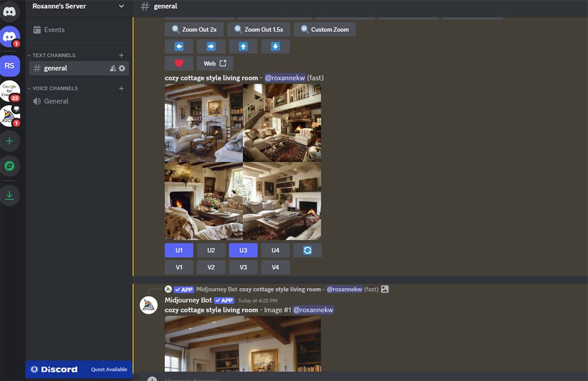
Task: Open top-right cottage image with staircase
Action: click(282, 122)
